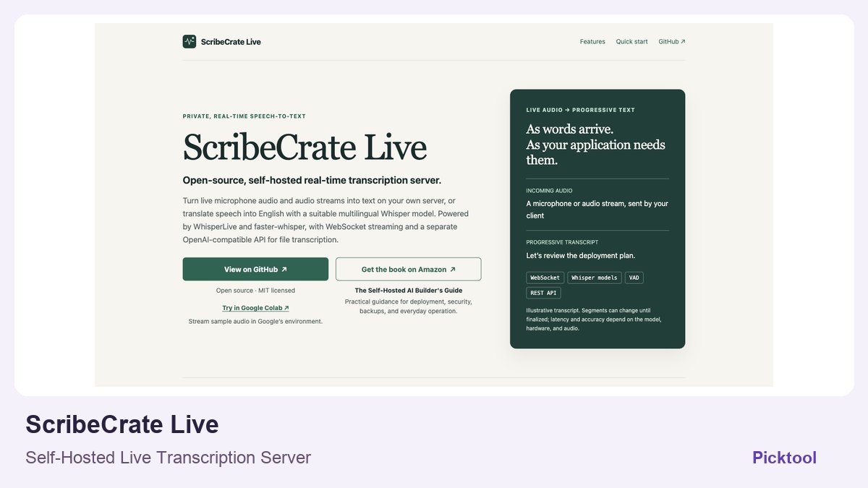Viewport: 868px width, 488px height.
Task: Open the GitHub link in the header
Action: (672, 42)
